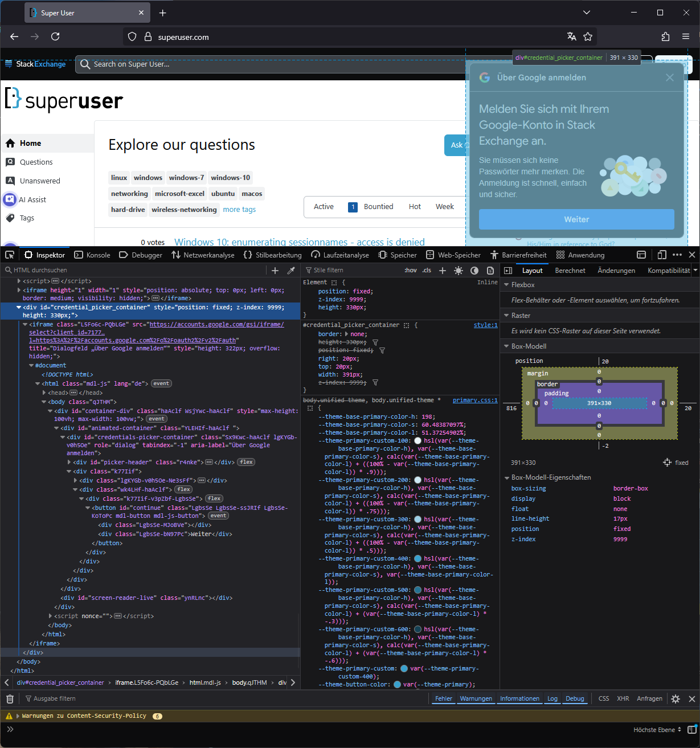The image size is (700, 748).
Task: Toggle dark color scheme simulation icon
Action: pyautogui.click(x=474, y=271)
